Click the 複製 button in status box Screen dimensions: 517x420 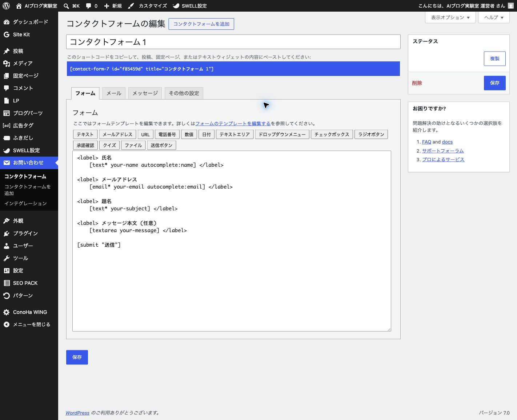click(494, 58)
